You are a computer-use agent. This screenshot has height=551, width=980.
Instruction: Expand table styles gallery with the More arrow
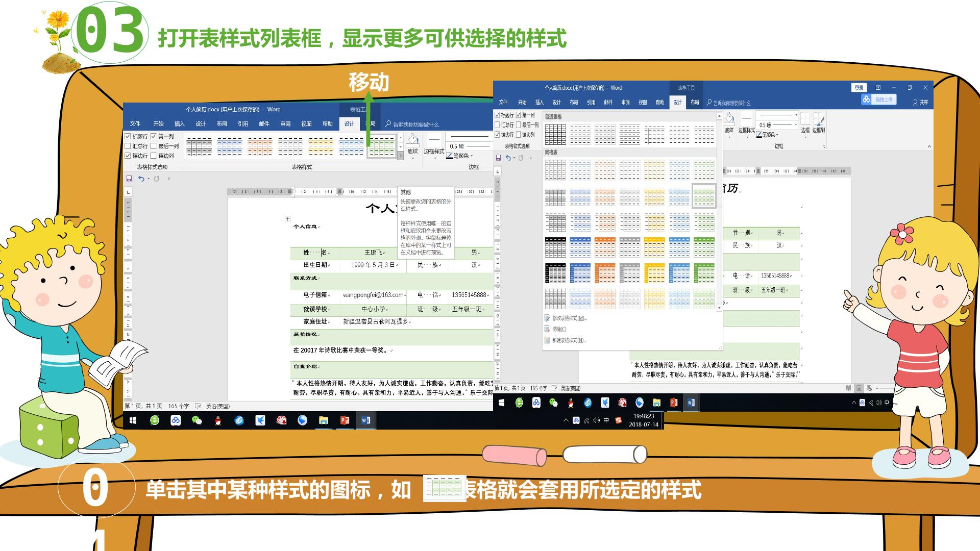tap(401, 157)
